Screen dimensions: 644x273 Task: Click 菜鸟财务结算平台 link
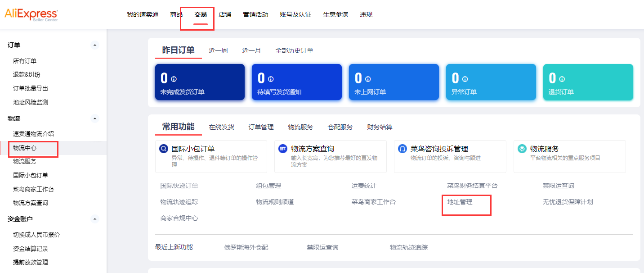(472, 186)
